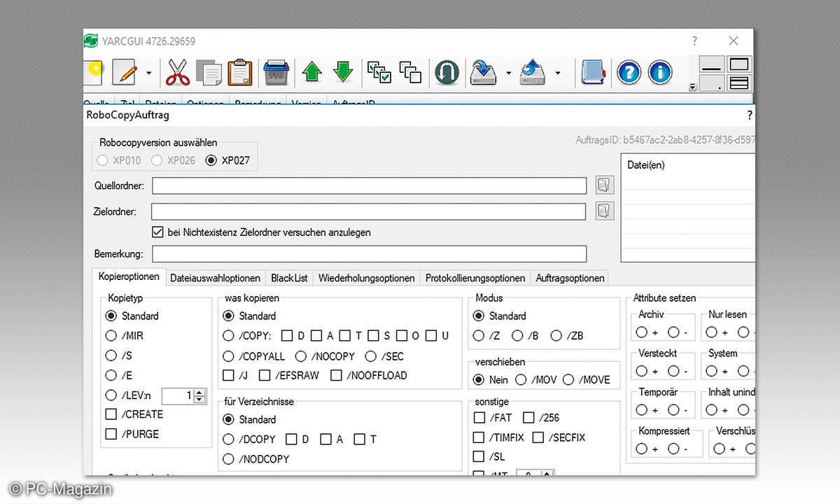The width and height of the screenshot is (840, 504).
Task: Browse for Zielordner folder
Action: 604,211
